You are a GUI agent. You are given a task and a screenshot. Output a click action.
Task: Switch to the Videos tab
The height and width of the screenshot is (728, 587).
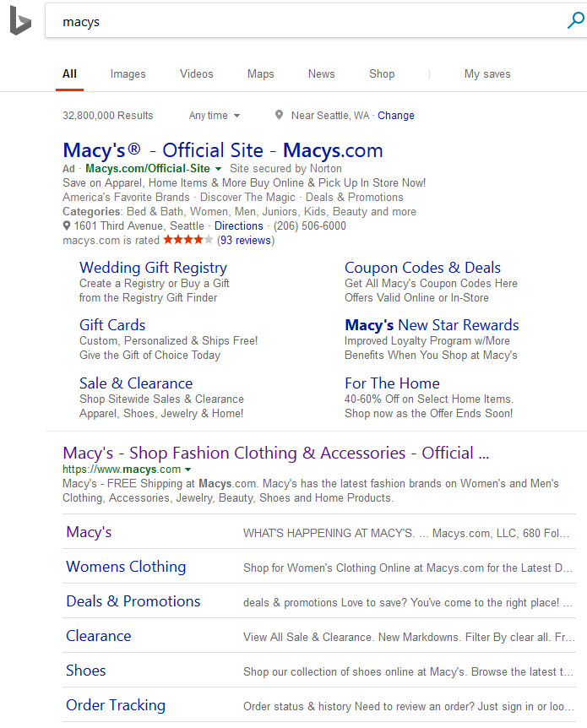click(197, 74)
